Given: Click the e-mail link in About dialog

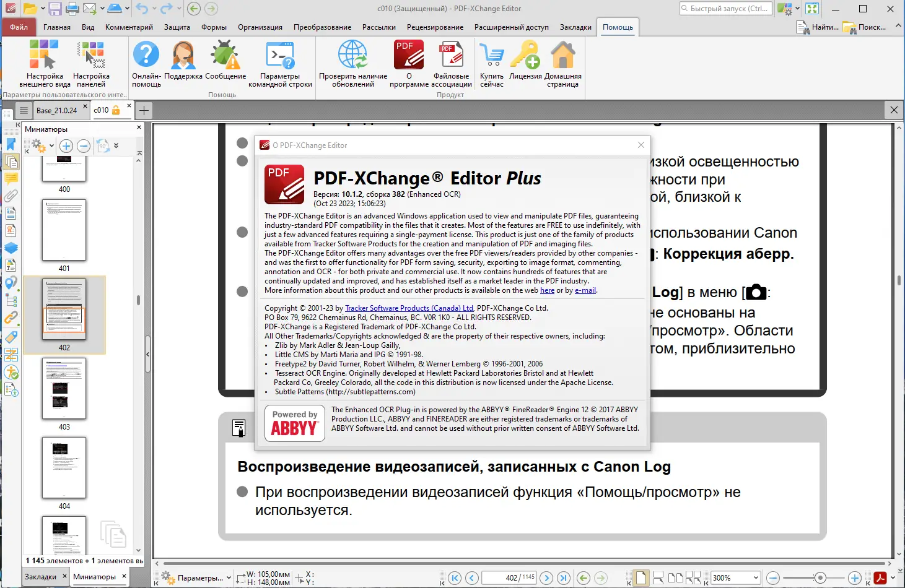Looking at the screenshot, I should pos(585,290).
